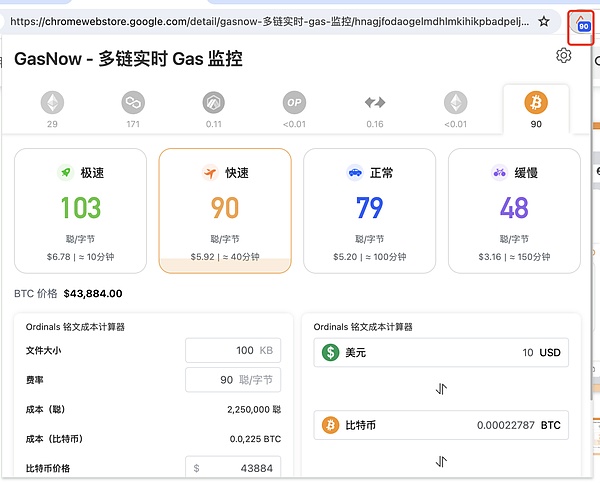Click the GasNow extension icon with 90 badge
Viewport: 600px width, 483px height.
[x=583, y=23]
